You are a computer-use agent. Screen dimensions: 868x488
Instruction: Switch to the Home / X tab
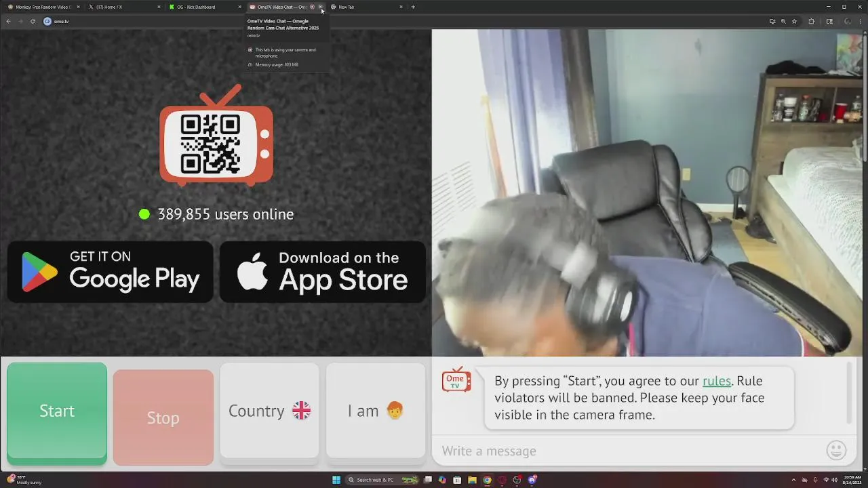(123, 7)
